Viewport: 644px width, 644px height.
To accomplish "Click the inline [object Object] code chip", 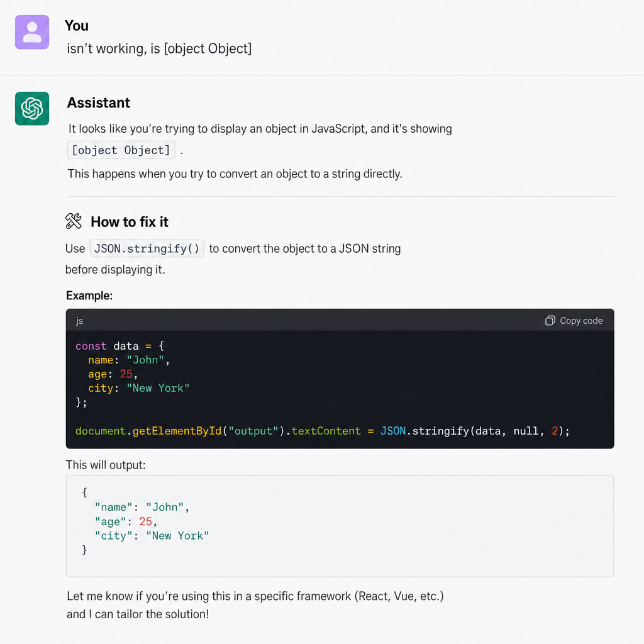I will pos(121,150).
